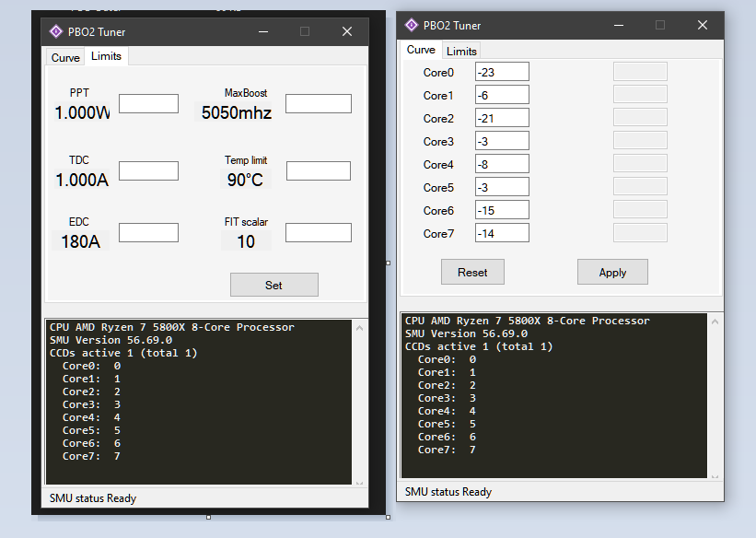This screenshot has width=756, height=538.
Task: Click the 1.000A TDC value
Action: (x=82, y=180)
